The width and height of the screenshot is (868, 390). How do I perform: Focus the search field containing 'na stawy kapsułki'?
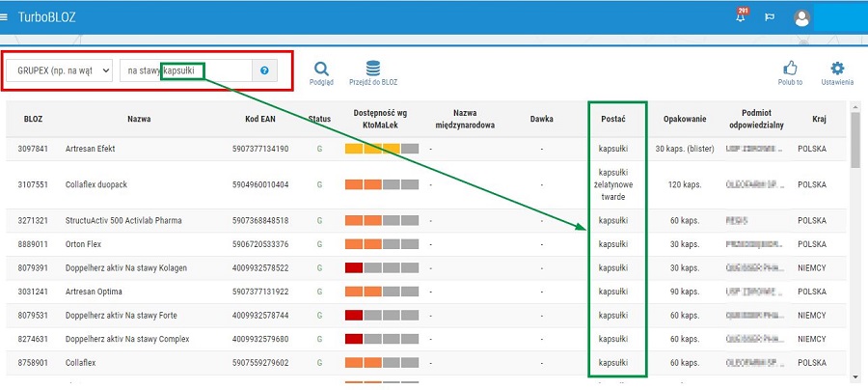[x=186, y=70]
